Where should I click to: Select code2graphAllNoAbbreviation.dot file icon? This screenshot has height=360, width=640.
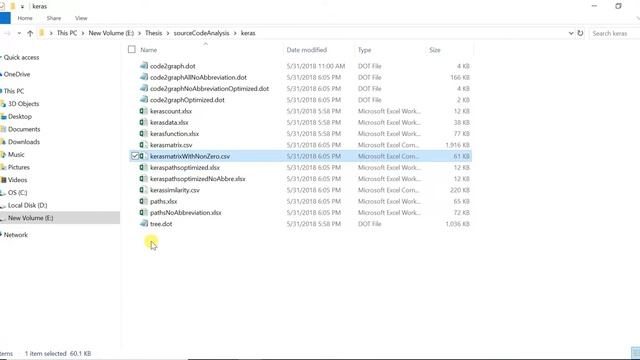144,77
